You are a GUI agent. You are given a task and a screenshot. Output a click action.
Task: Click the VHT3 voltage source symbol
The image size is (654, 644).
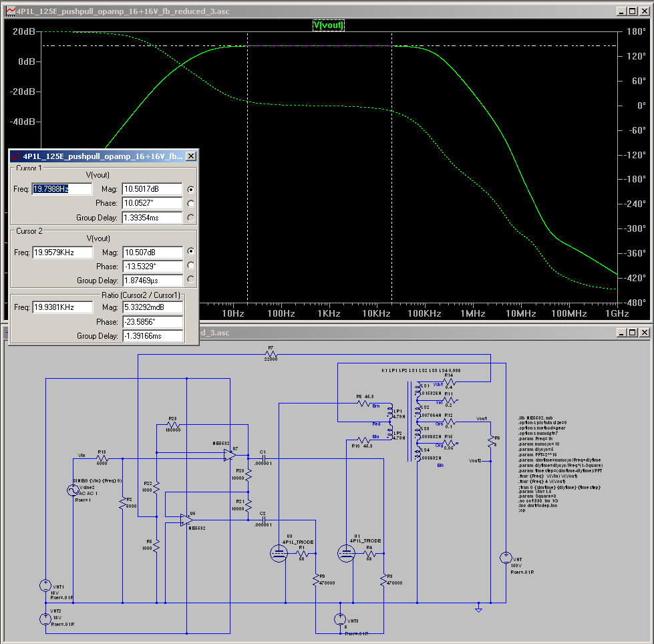coord(340,620)
